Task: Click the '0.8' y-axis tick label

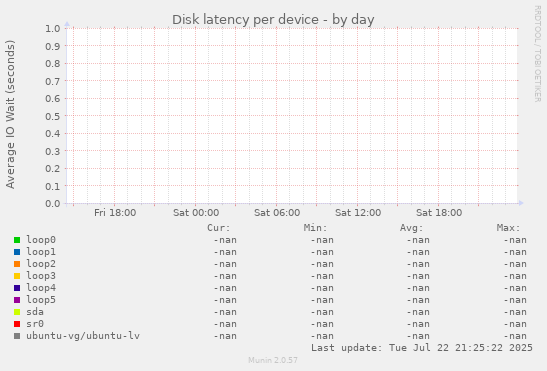Action: 53,64
